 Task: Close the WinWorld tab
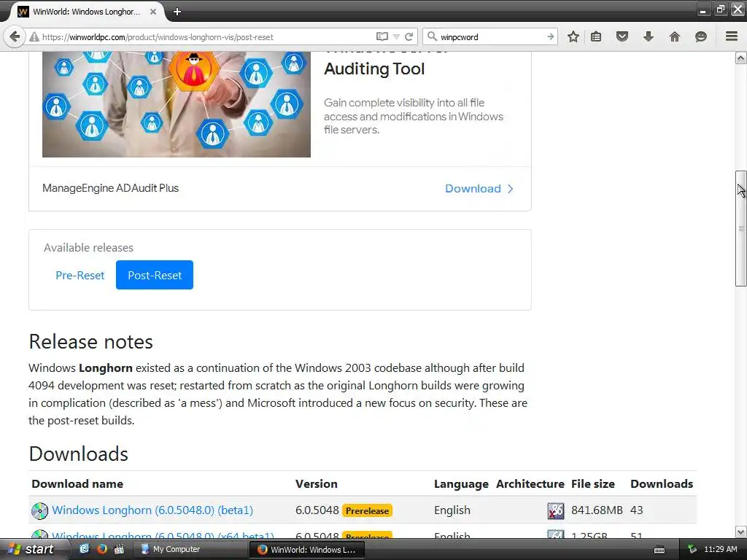pos(153,12)
